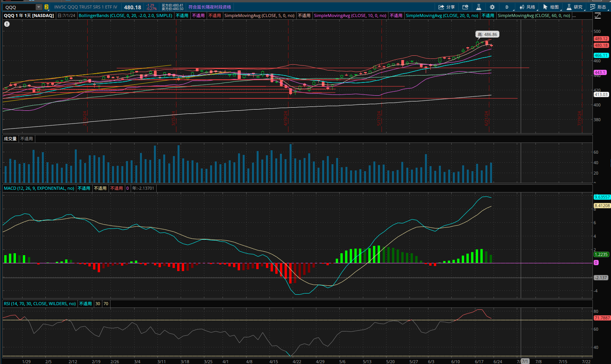Click the 年:-2.13701 MACD value cell
The height and width of the screenshot is (364, 611).
(143, 188)
